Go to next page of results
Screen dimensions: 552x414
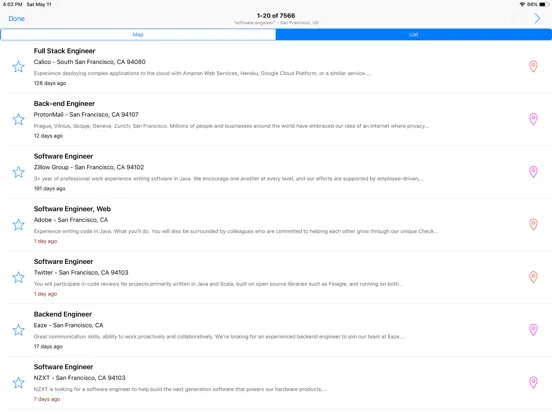coord(537,18)
